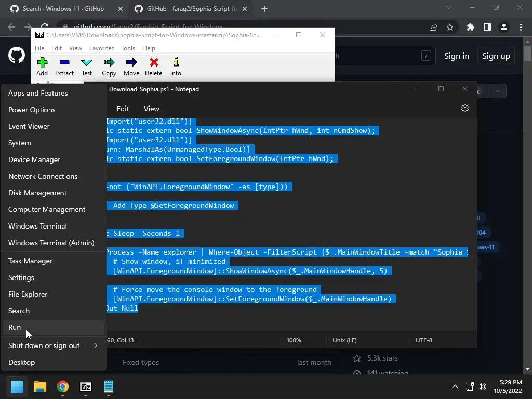Select Apps and Features
The image size is (532, 399).
point(54,93)
